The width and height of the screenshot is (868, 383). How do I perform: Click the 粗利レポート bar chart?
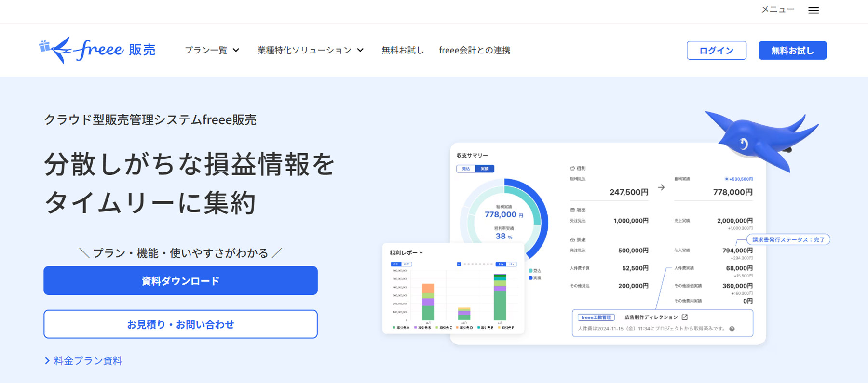[455, 297]
